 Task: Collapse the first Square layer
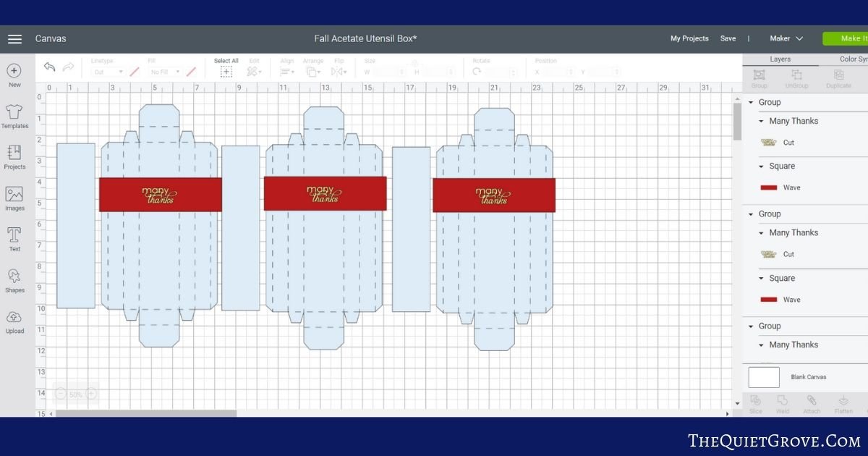click(762, 166)
